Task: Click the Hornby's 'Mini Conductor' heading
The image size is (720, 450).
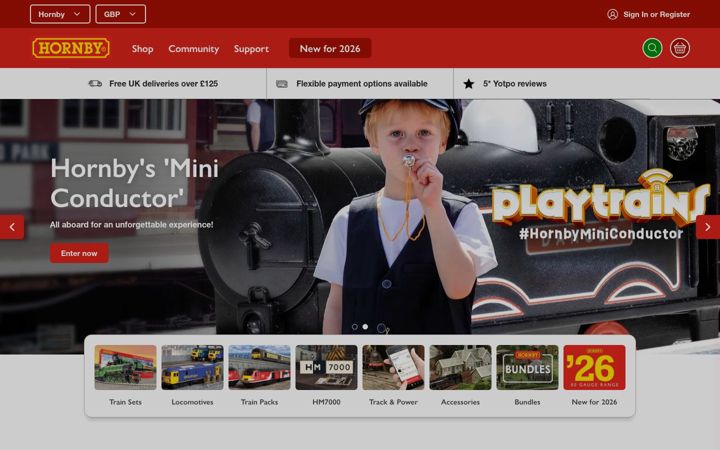Action: point(135,183)
